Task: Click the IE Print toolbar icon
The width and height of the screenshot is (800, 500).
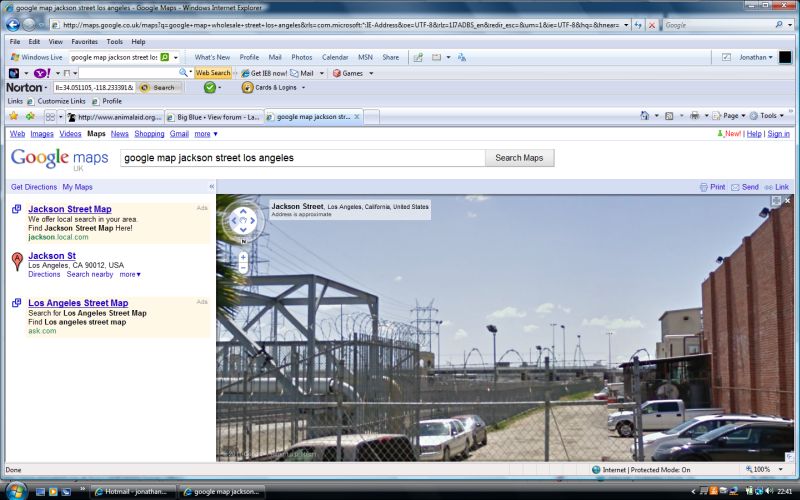Action: point(694,116)
